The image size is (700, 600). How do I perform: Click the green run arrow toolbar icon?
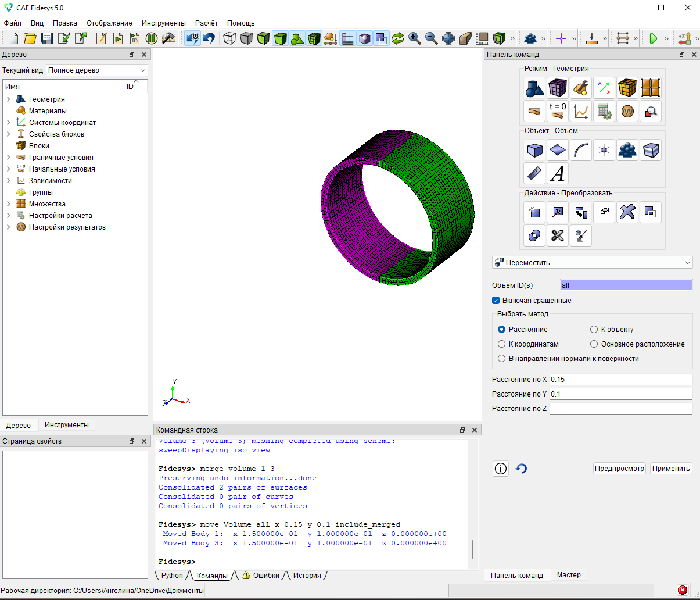[x=654, y=38]
